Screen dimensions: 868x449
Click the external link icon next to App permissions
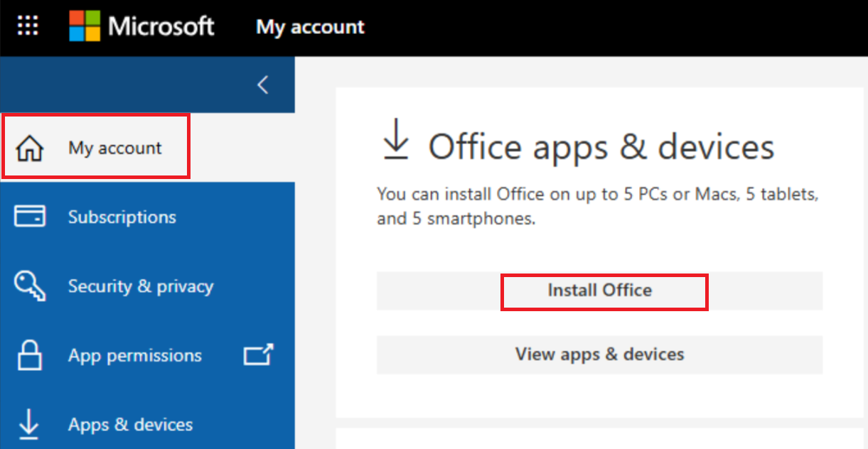[x=258, y=355]
